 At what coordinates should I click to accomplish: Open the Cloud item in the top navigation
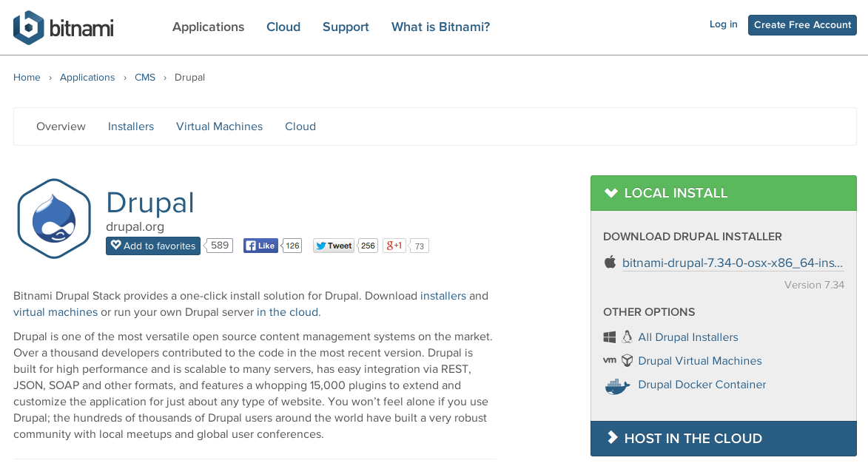pos(283,27)
